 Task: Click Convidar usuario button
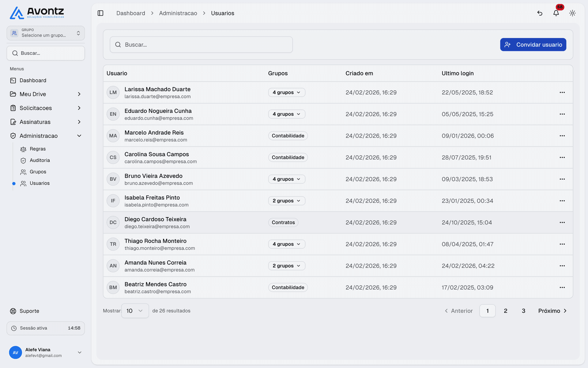533,45
